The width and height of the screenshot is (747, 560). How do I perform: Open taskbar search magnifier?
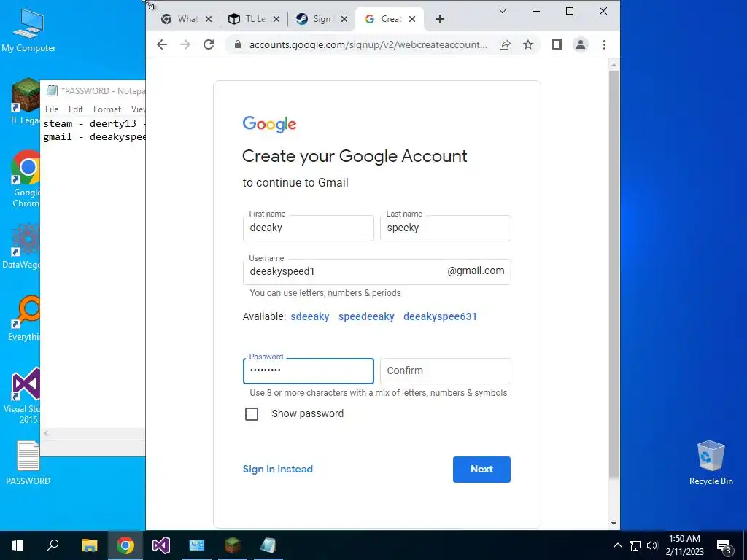(x=53, y=545)
